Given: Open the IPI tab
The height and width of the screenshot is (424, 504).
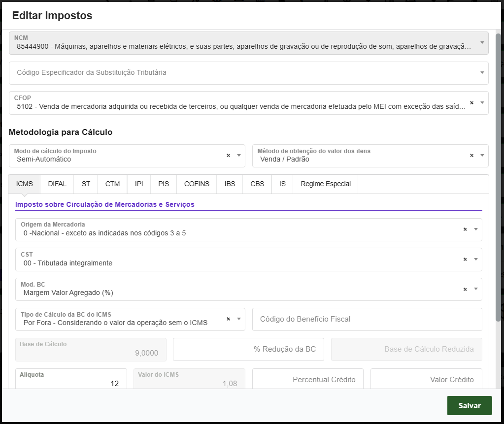Looking at the screenshot, I should click(138, 184).
